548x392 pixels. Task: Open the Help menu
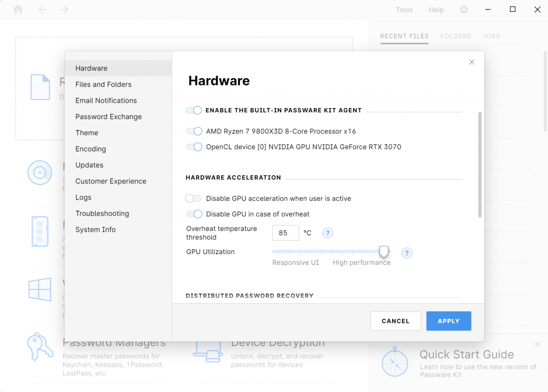pos(436,10)
